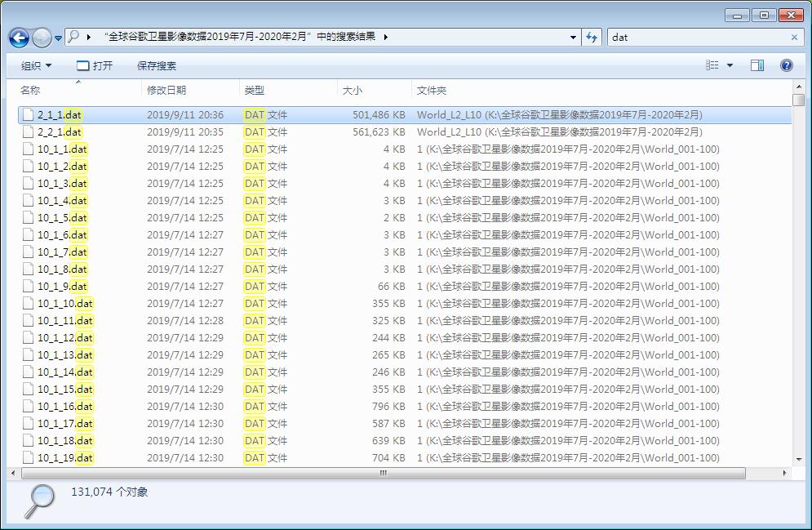Open the address bar history dropdown
812x530 pixels.
[571, 38]
